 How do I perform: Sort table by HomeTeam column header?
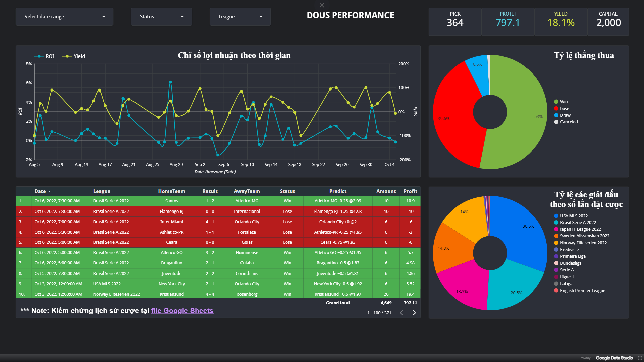pos(171,191)
